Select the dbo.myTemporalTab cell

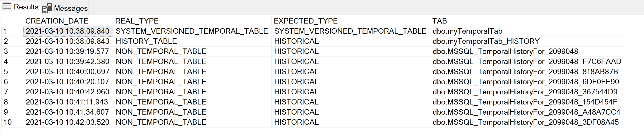tap(467, 31)
